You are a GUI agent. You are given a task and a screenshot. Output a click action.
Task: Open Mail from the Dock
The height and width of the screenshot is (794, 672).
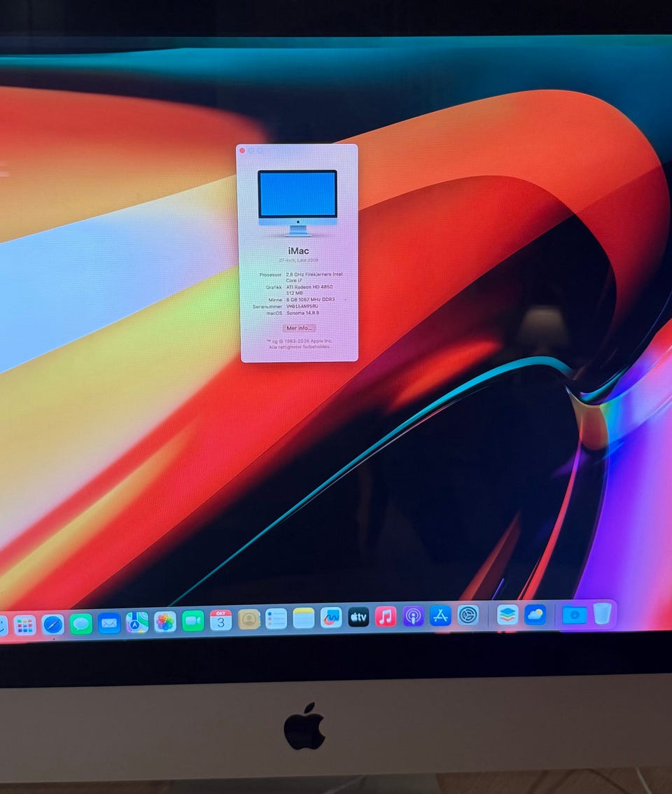[109, 623]
